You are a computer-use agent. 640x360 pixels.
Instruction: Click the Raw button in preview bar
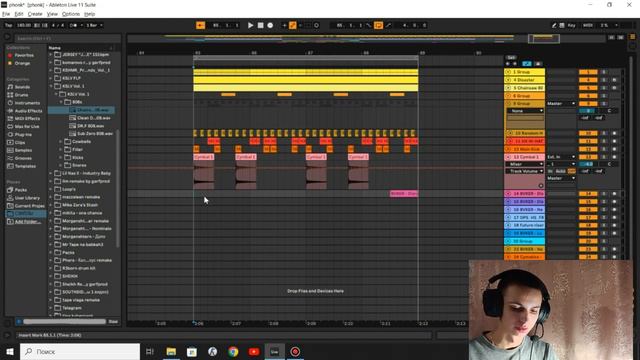tap(113, 322)
